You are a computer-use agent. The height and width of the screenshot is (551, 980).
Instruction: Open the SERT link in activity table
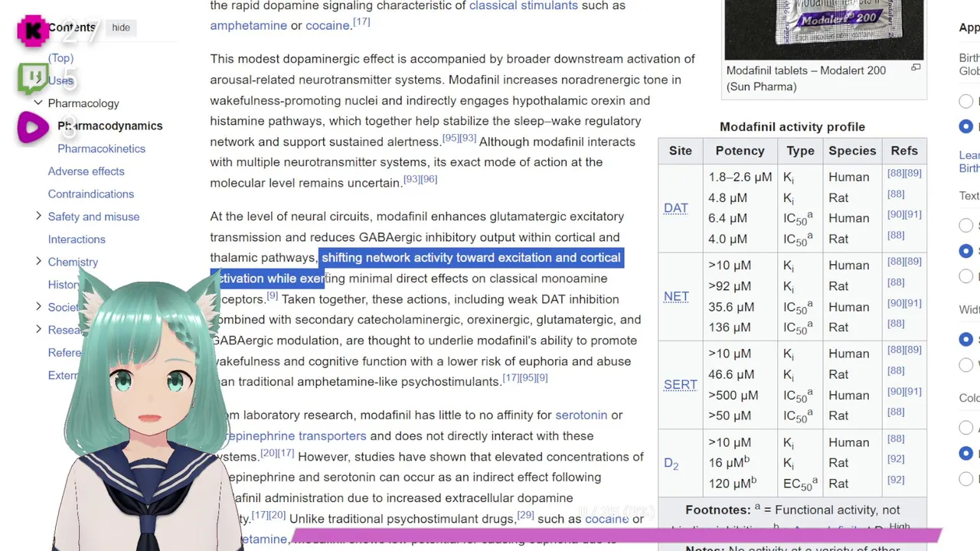tap(680, 384)
